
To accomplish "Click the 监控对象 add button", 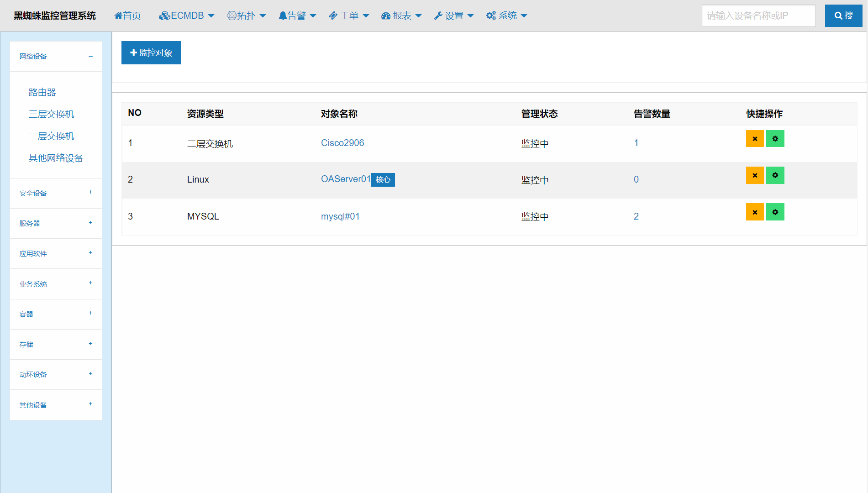I will point(151,53).
